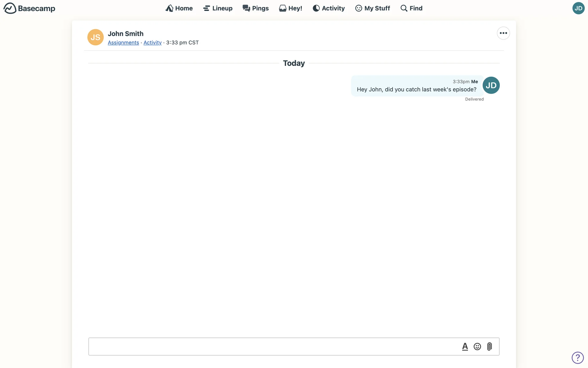Open John Smith's Assignments link
Screen dimensions: 588x368
[x=123, y=43]
